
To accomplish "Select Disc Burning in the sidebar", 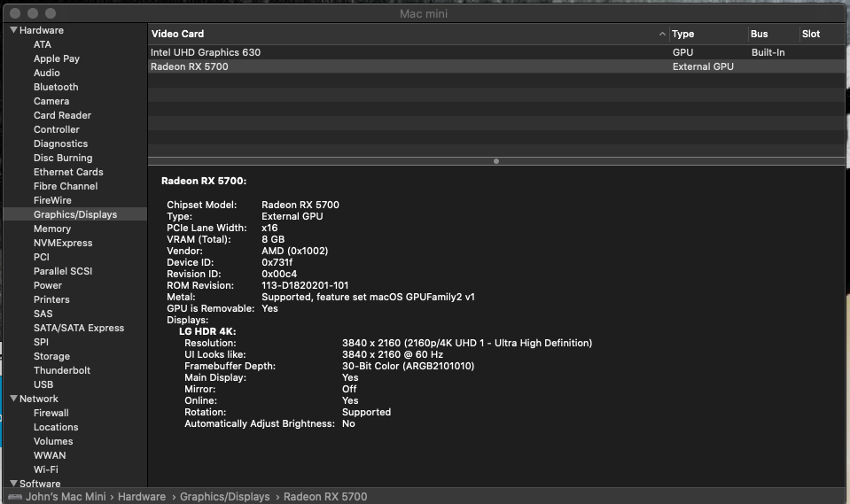I will tap(63, 158).
